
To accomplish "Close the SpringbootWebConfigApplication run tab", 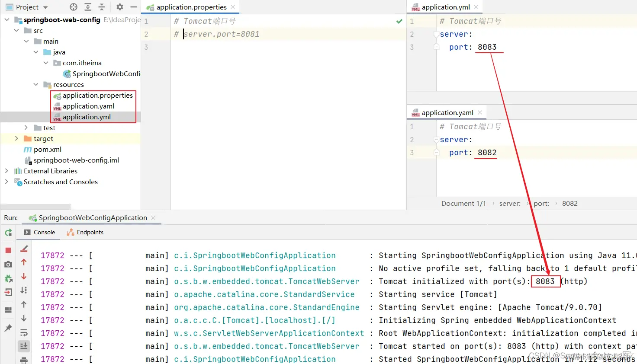I will coord(153,217).
